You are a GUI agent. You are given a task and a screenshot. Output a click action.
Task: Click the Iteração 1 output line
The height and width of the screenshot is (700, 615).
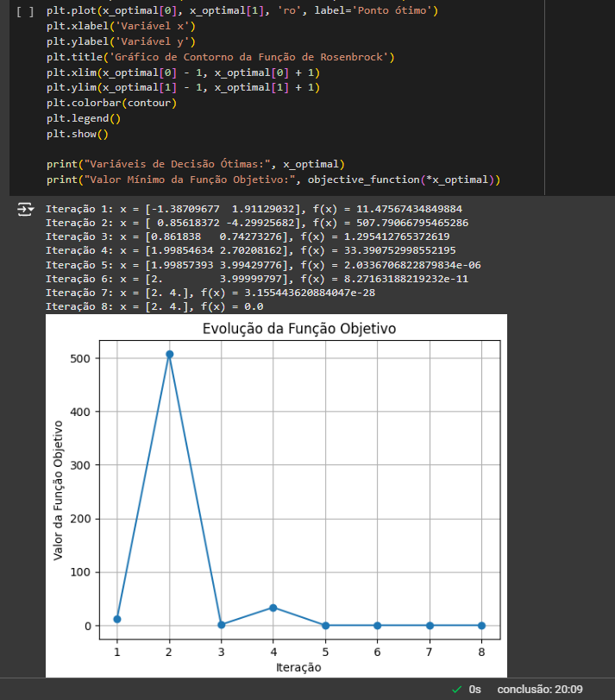coord(253,209)
